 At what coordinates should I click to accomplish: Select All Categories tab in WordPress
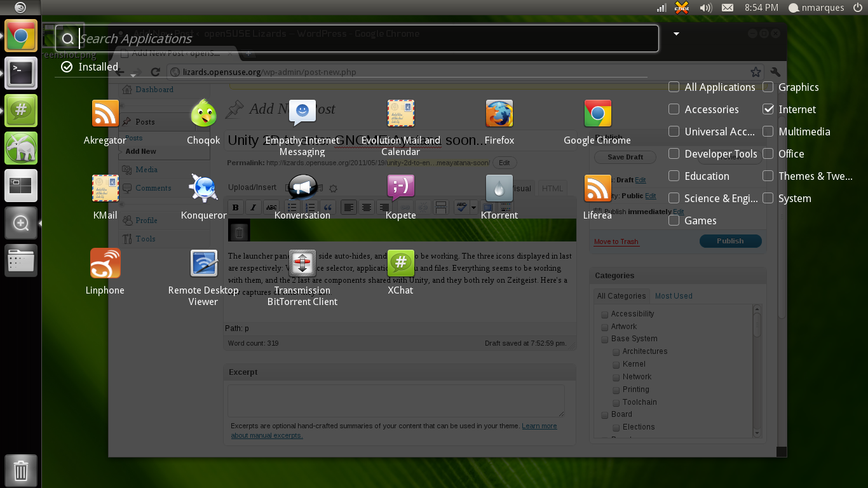coord(621,296)
